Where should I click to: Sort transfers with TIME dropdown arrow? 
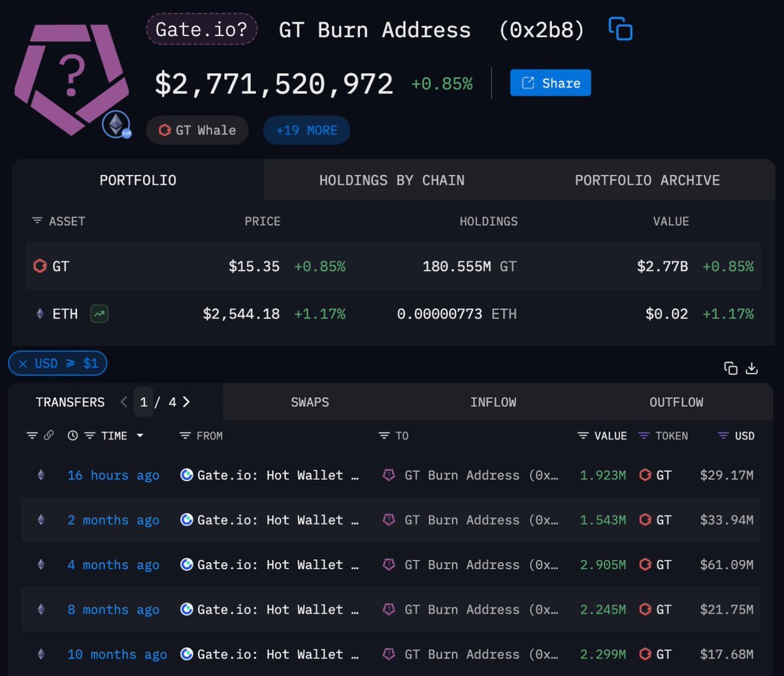point(140,436)
